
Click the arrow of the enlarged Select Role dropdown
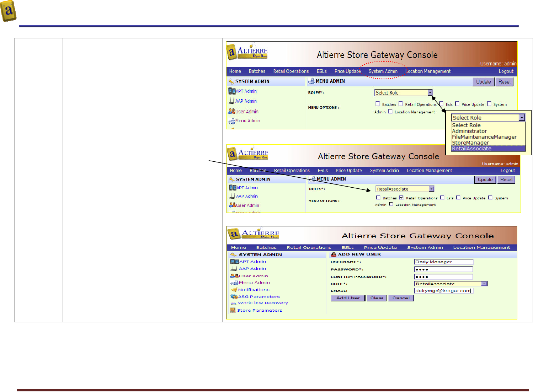click(x=522, y=118)
